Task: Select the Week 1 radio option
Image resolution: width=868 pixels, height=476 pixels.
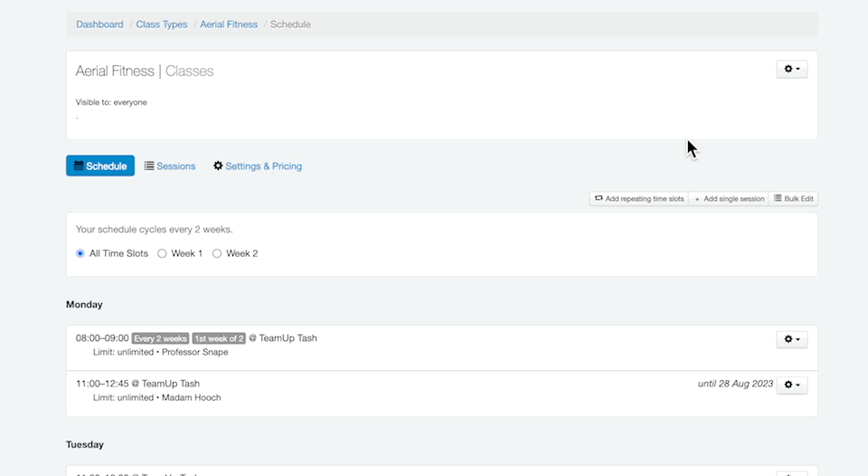Action: [163, 253]
